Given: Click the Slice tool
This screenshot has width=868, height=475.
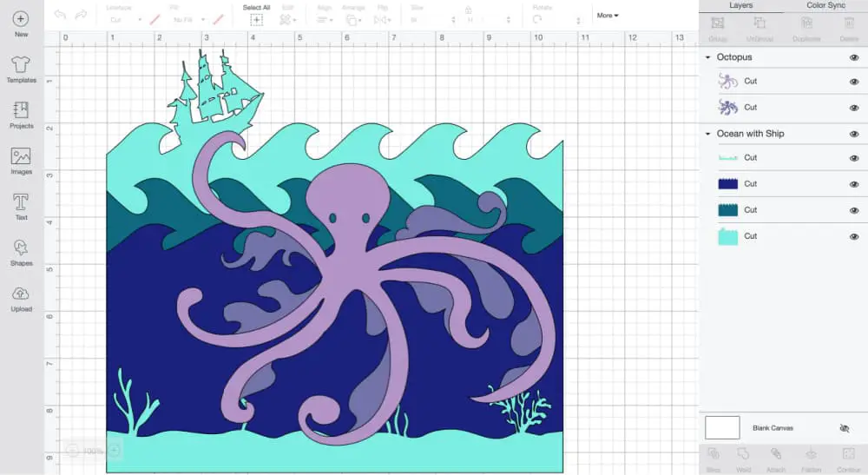Looking at the screenshot, I should pyautogui.click(x=713, y=459).
